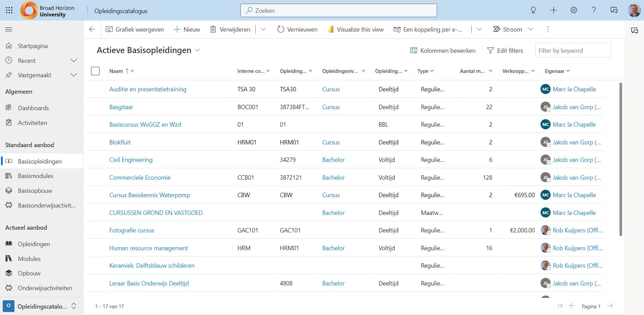
Task: Expand the Recent section chevron
Action: pyautogui.click(x=74, y=60)
